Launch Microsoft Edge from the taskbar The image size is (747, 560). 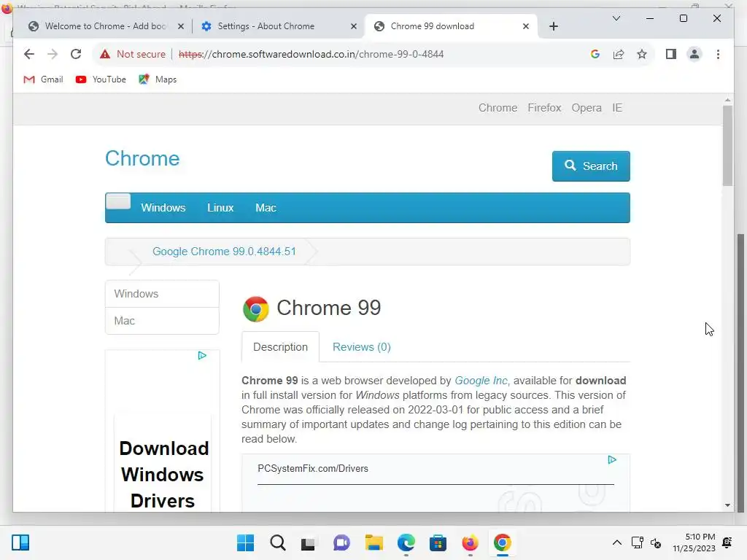click(406, 542)
